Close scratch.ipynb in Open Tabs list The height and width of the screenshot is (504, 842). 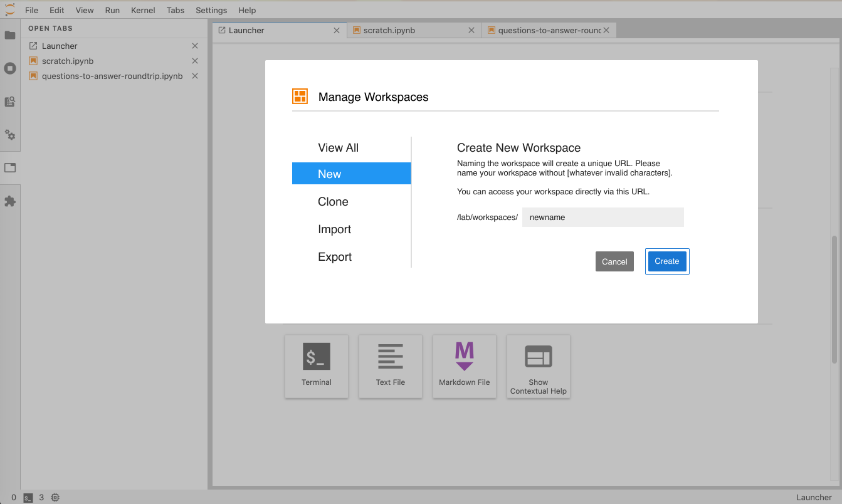(195, 61)
